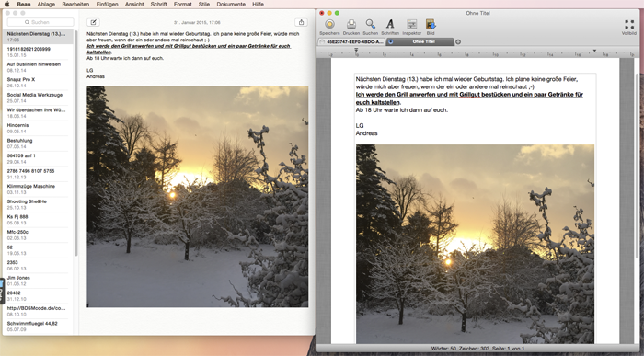644x356 pixels.
Task: Select note 'http://BDSMcode.de/co...'
Action: 38,311
